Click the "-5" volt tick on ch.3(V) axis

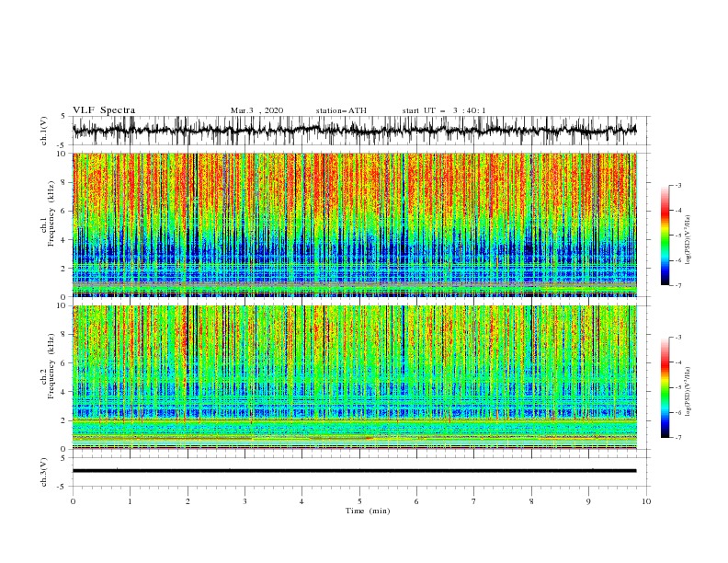tap(62, 487)
